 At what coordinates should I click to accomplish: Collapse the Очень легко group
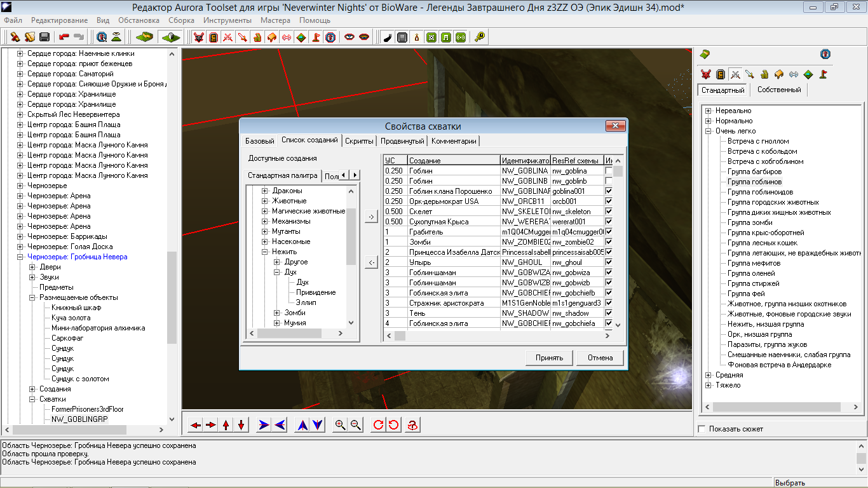point(709,131)
